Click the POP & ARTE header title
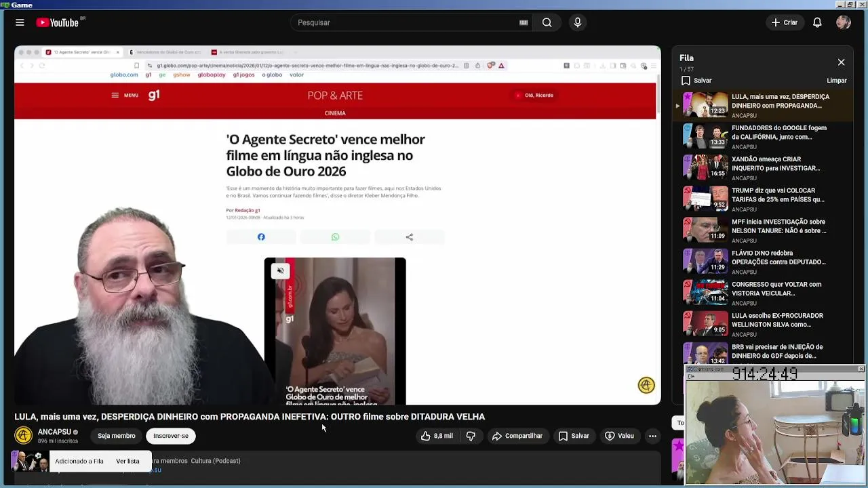This screenshot has width=868, height=488. point(335,96)
